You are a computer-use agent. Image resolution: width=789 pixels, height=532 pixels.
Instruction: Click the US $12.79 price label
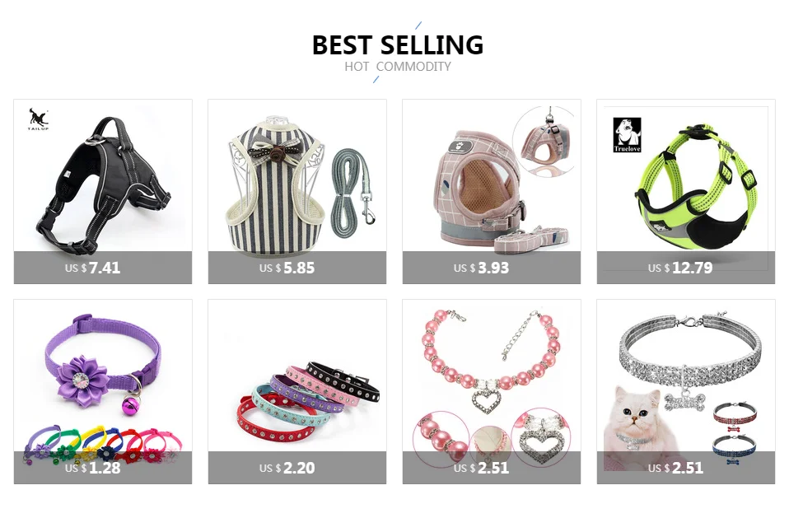[x=680, y=268]
